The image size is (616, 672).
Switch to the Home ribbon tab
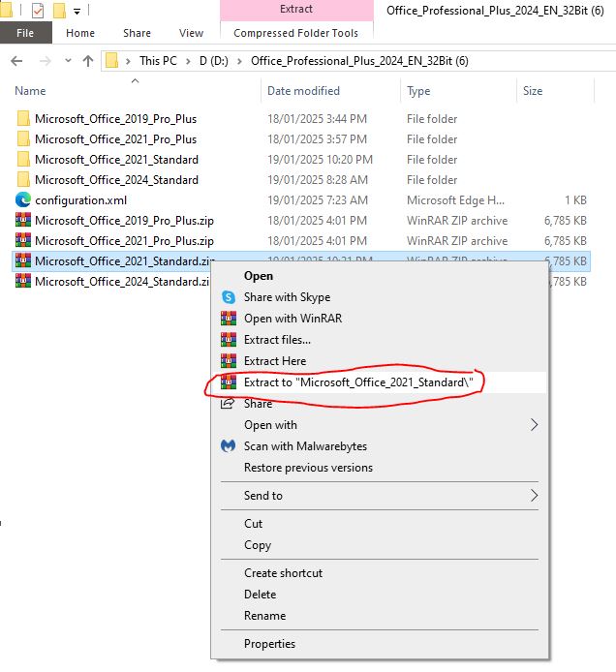pos(80,33)
